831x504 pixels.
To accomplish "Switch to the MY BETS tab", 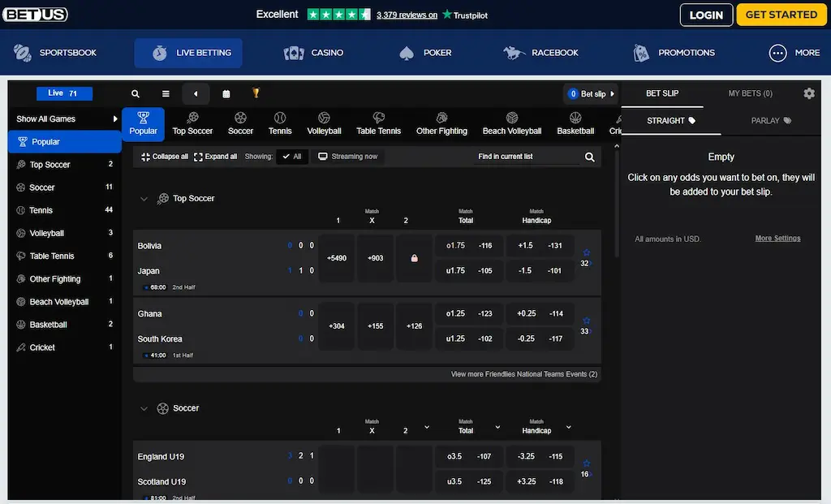I will tap(751, 93).
